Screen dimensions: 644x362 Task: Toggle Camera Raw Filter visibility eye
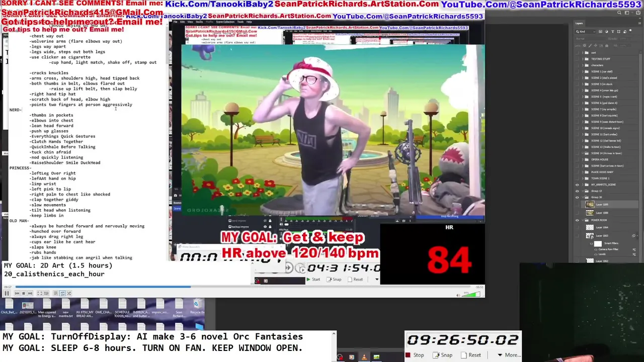click(596, 249)
